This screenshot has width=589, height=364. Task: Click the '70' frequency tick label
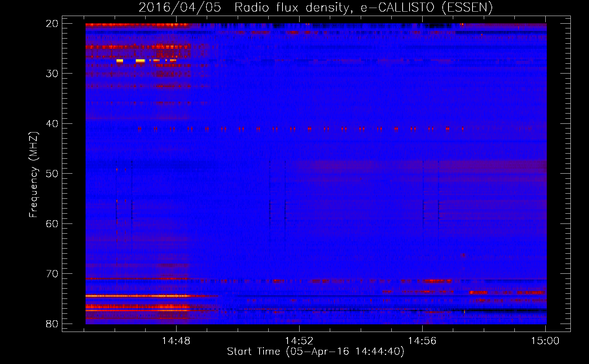(x=52, y=274)
